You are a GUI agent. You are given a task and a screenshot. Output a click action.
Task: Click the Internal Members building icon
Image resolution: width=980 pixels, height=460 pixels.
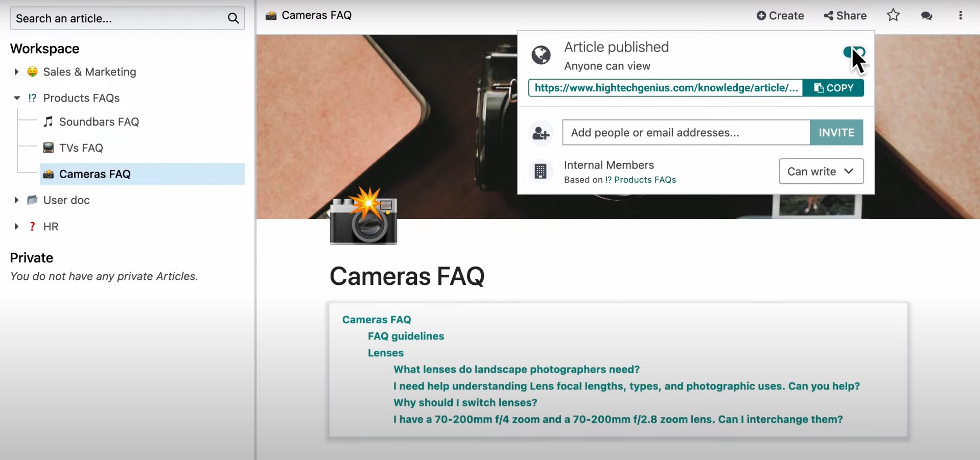click(x=541, y=171)
